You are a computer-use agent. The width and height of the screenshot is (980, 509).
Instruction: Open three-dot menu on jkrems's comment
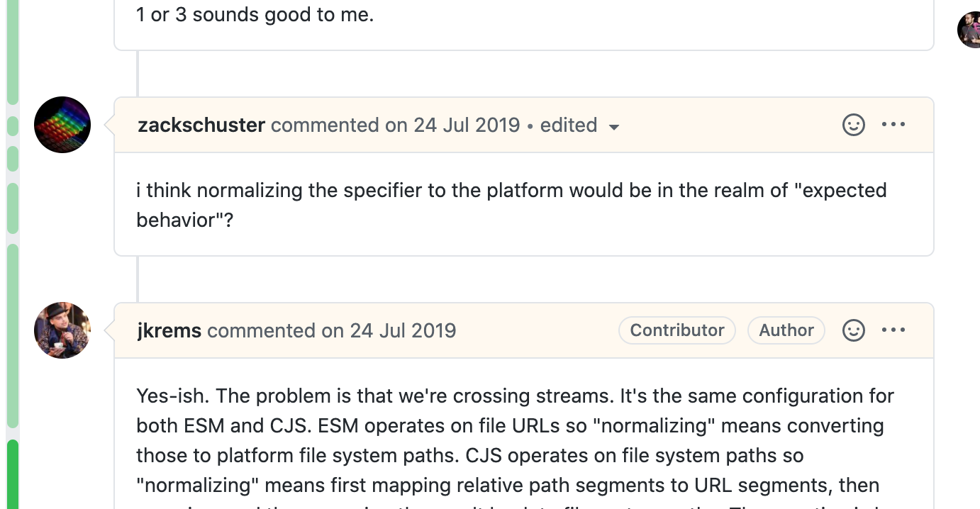(x=893, y=330)
